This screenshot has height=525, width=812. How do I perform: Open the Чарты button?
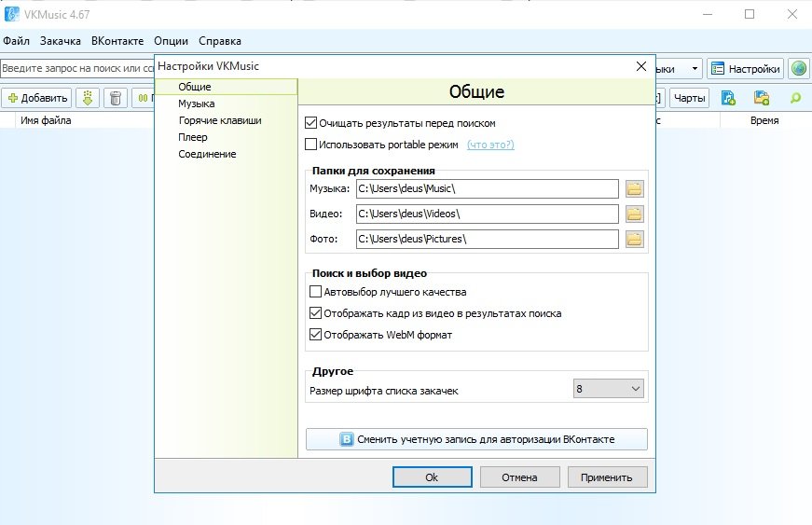pos(689,98)
